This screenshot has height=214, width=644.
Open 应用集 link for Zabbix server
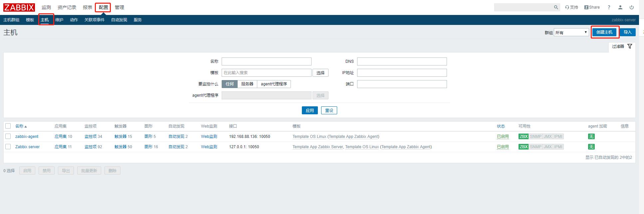(x=61, y=147)
